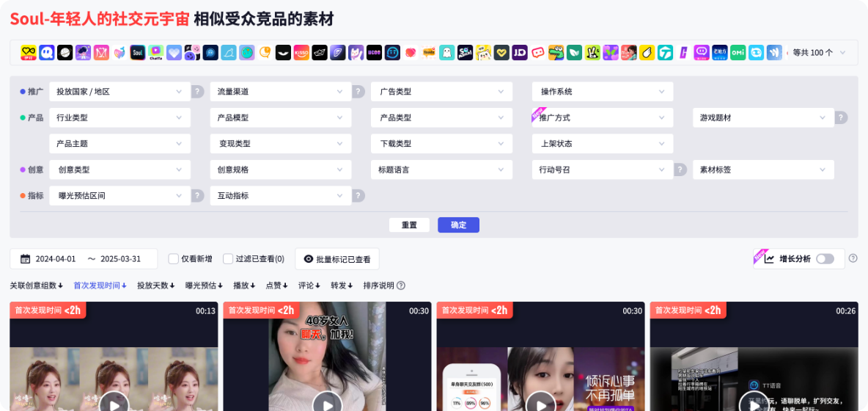
Task: Play the 倾诉心事不再孤单 video
Action: tap(540, 404)
